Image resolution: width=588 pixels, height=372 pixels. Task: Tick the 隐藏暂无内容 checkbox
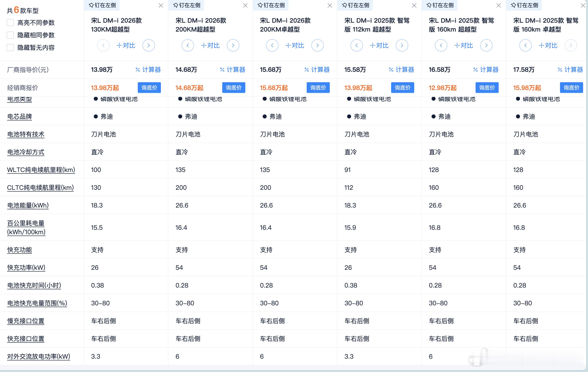[x=10, y=47]
